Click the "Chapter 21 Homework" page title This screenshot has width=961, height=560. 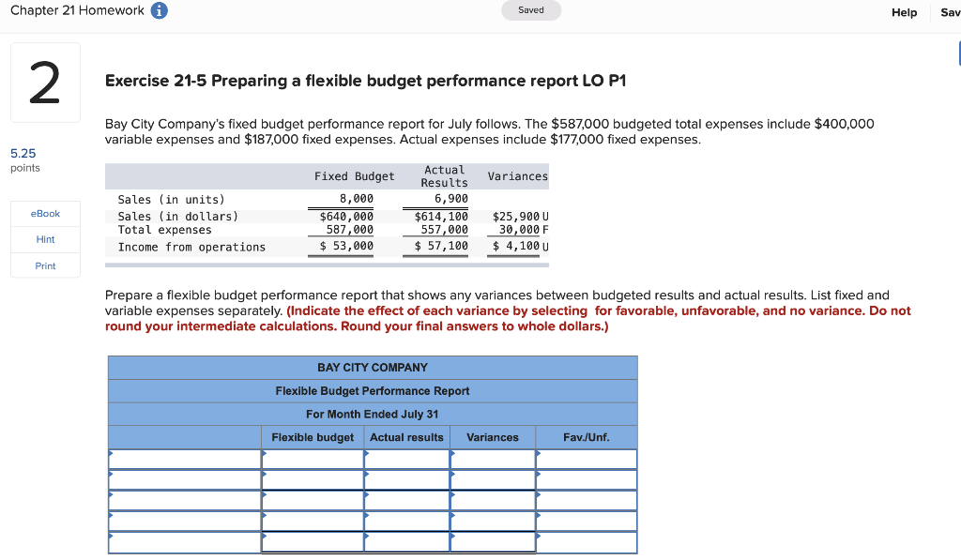pyautogui.click(x=77, y=10)
